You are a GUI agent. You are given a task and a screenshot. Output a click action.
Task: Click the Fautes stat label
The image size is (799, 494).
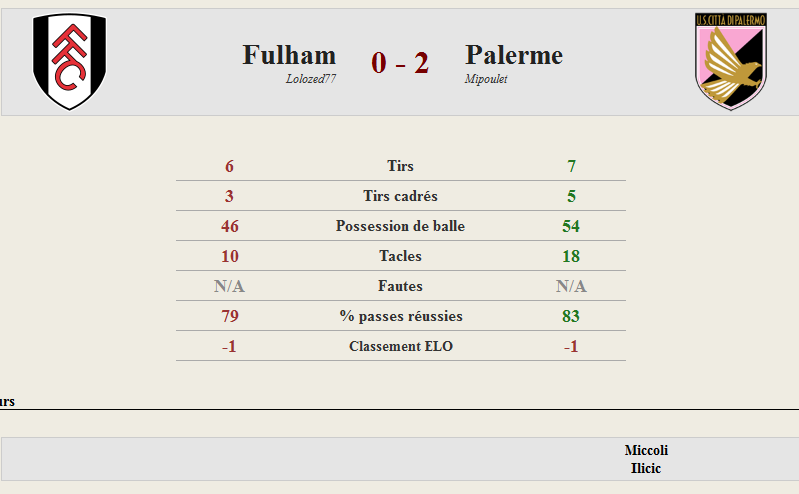click(x=401, y=286)
